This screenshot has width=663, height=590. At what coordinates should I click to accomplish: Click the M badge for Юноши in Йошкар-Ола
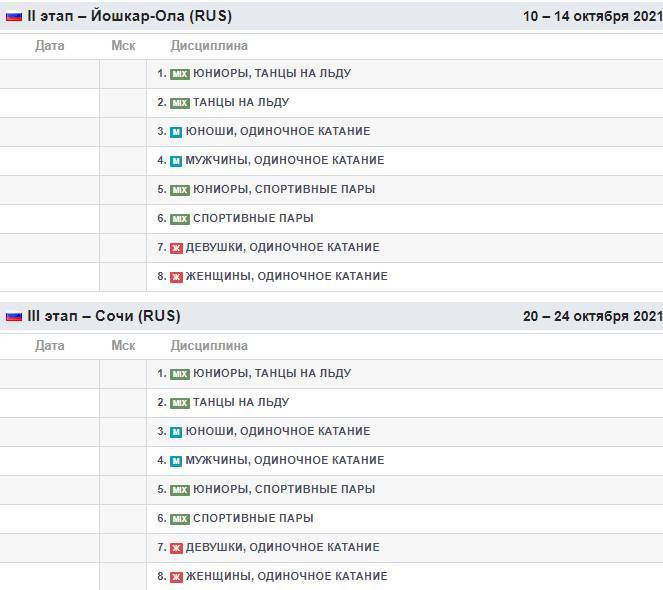pos(176,132)
